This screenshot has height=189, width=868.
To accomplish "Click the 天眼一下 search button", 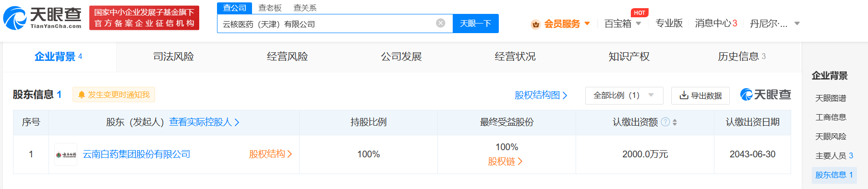I will 475,24.
